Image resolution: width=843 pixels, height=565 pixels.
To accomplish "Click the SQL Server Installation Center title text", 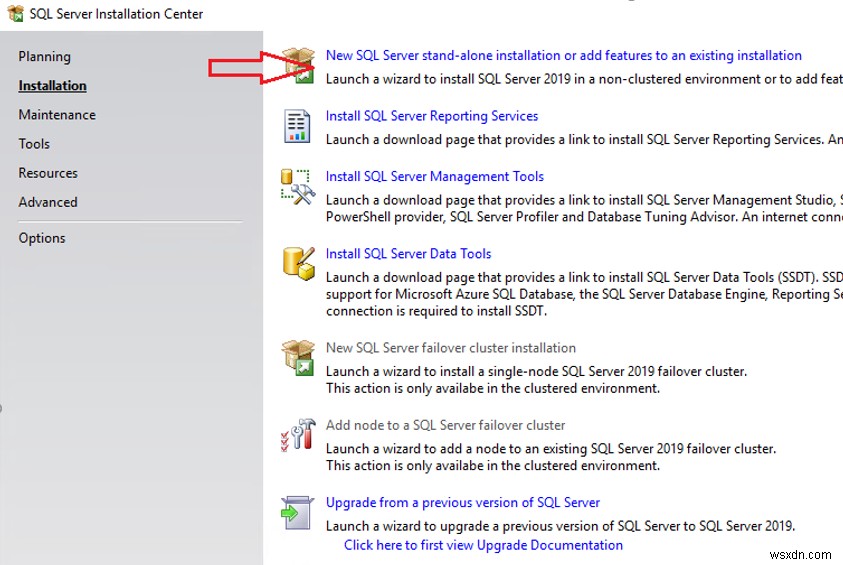I will pyautogui.click(x=116, y=14).
